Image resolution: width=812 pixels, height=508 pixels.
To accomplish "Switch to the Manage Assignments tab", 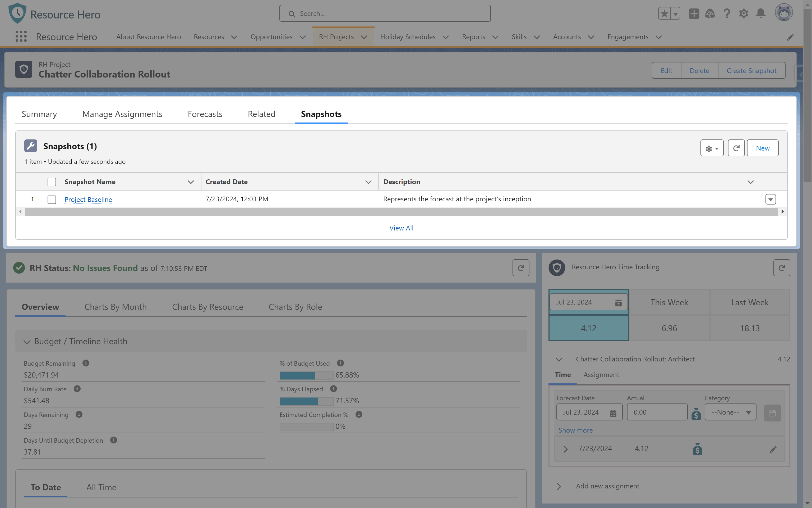I will coord(122,114).
